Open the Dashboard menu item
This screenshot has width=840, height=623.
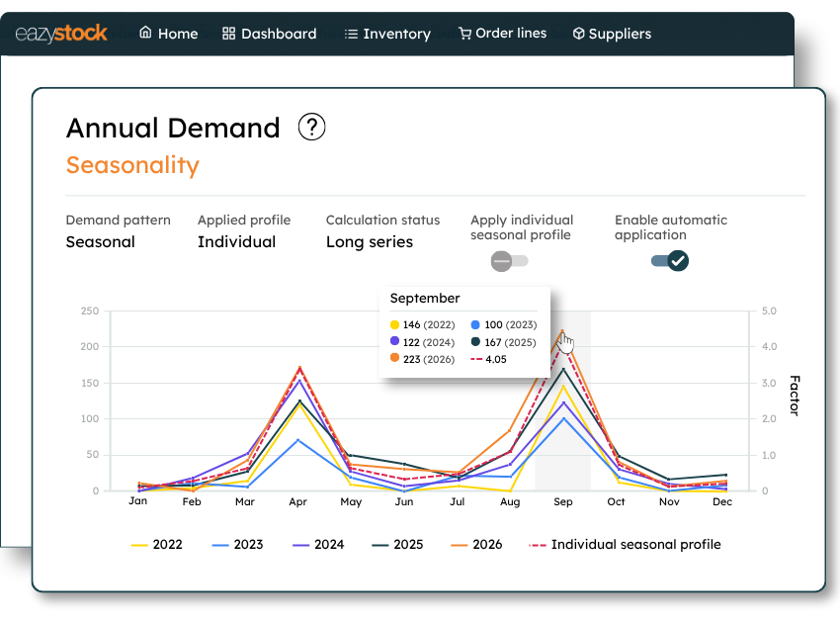point(270,34)
